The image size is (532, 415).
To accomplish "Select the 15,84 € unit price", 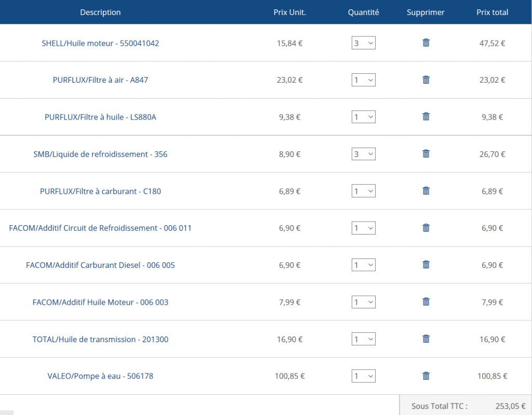I will (290, 43).
